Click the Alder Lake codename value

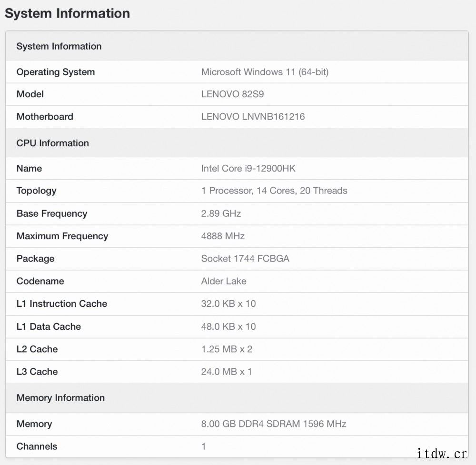(224, 281)
